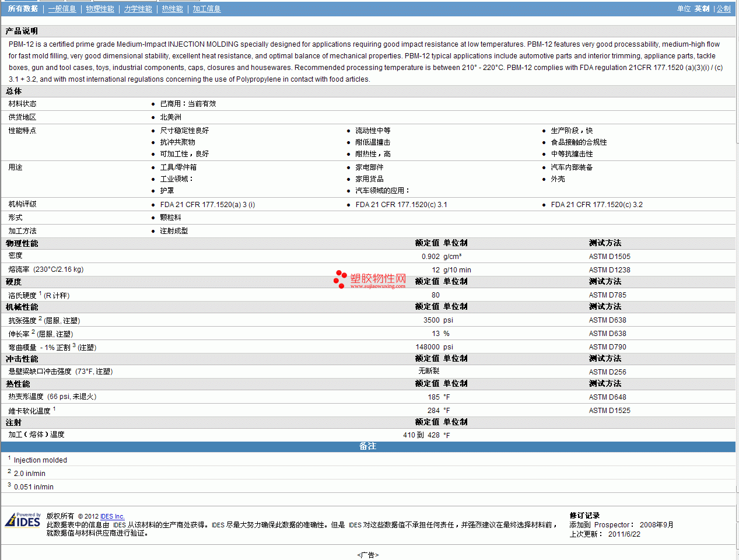Screen dimensions: 739x560
Task: Select the feature 尺寸稳定性良好
Action: pos(184,131)
